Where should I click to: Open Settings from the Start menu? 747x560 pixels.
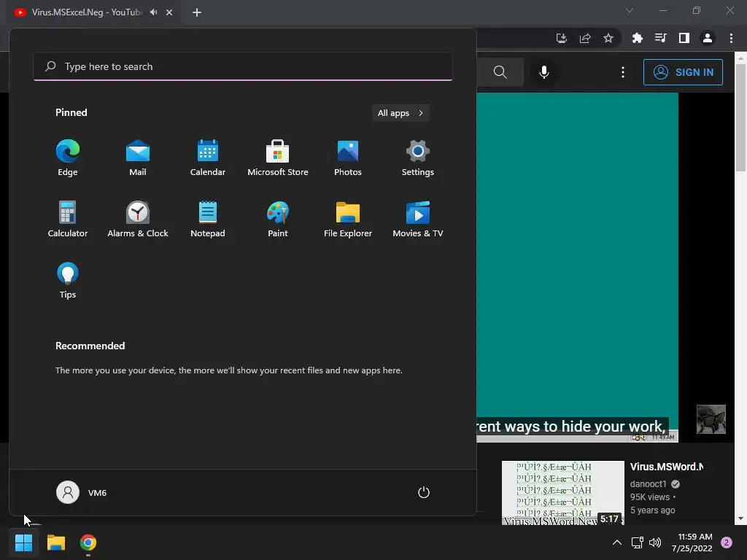pyautogui.click(x=418, y=157)
